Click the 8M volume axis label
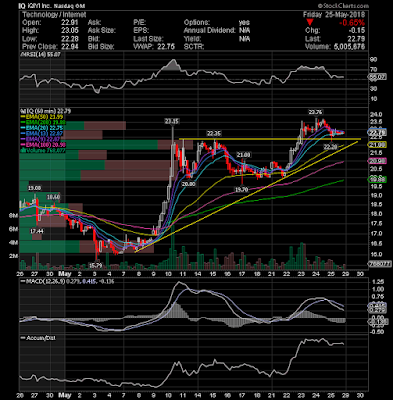This screenshot has width=393, height=400. click(x=13, y=216)
